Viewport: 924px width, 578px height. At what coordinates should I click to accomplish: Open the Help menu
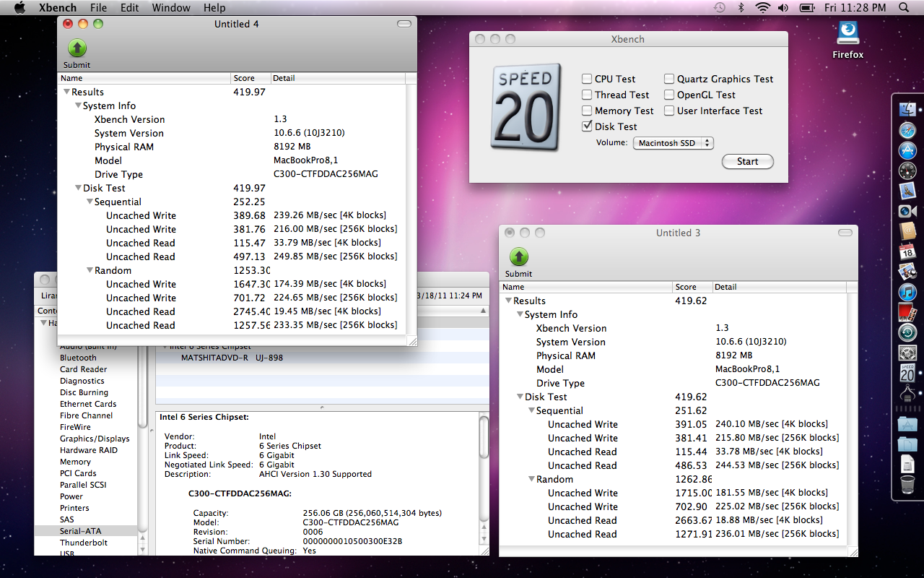[214, 7]
